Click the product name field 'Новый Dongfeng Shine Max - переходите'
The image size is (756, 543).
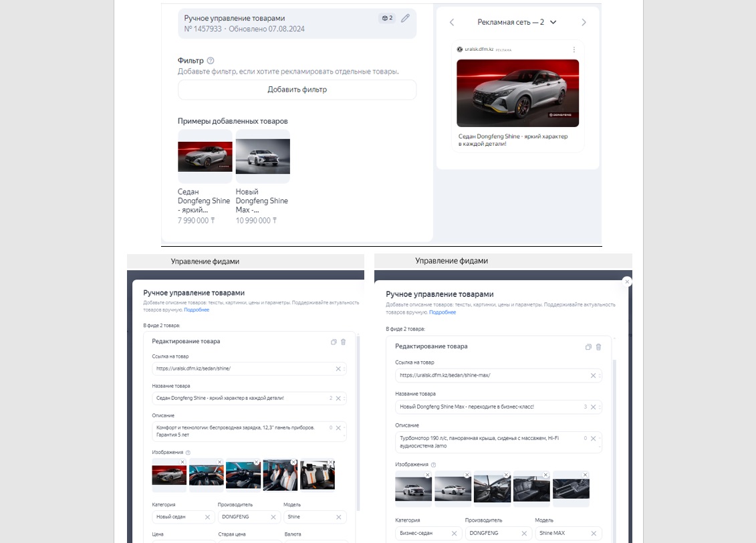click(499, 407)
